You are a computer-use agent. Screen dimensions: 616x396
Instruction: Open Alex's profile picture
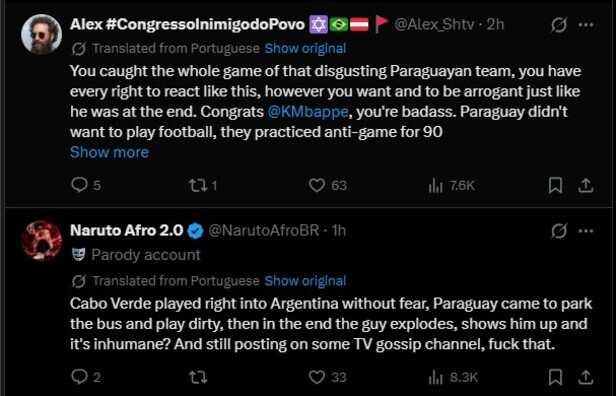coord(41,33)
